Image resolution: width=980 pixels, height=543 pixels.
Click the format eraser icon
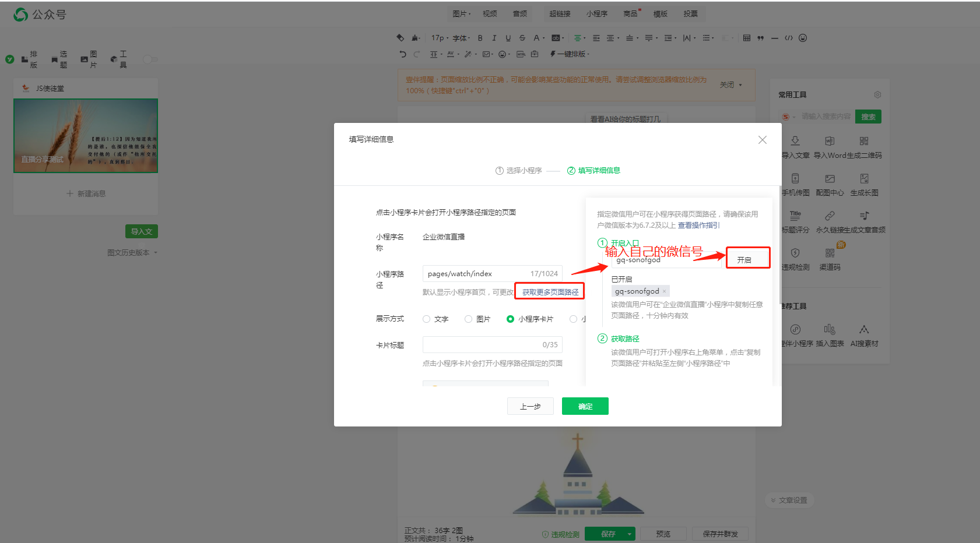coord(400,38)
